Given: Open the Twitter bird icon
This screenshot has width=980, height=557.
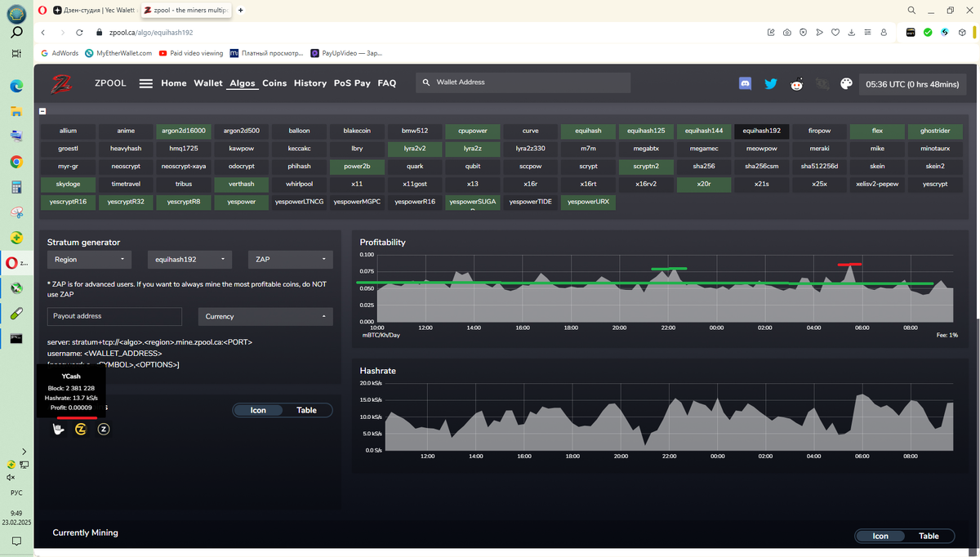Looking at the screenshot, I should (x=771, y=83).
